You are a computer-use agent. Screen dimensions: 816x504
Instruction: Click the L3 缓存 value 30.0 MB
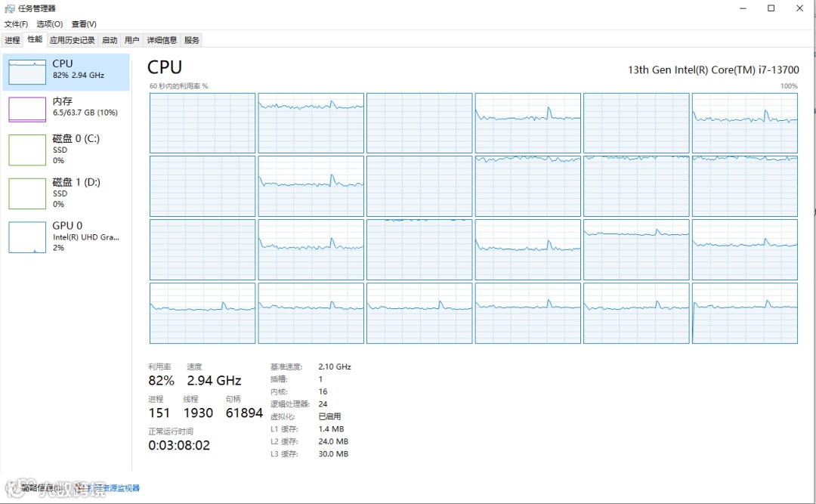pyautogui.click(x=333, y=454)
